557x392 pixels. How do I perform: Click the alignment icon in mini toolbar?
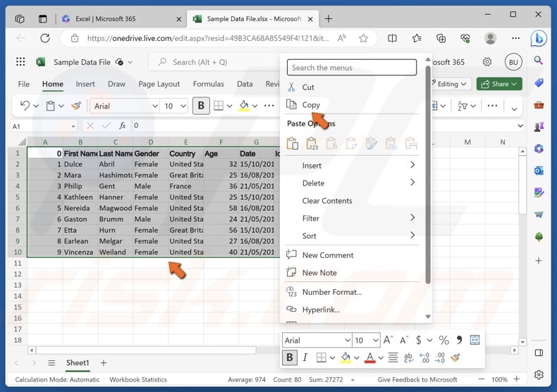click(393, 357)
